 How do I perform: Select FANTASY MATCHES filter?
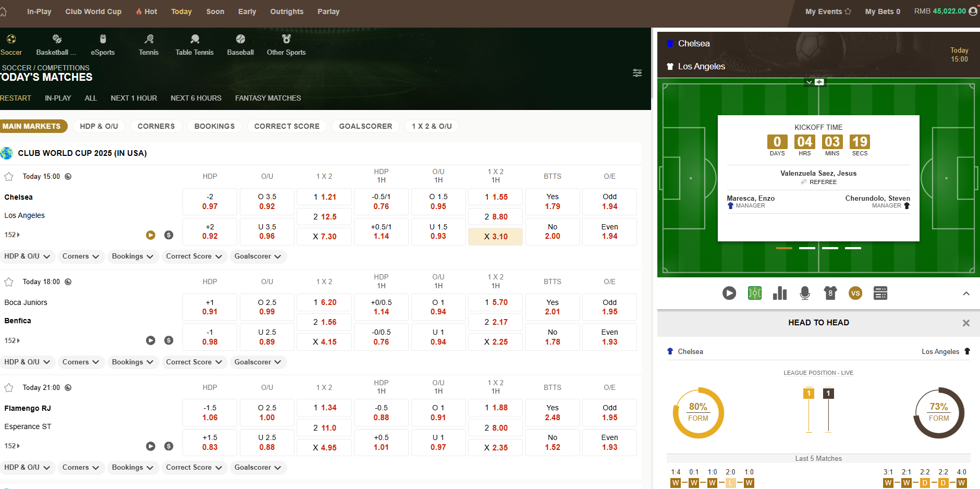(268, 98)
